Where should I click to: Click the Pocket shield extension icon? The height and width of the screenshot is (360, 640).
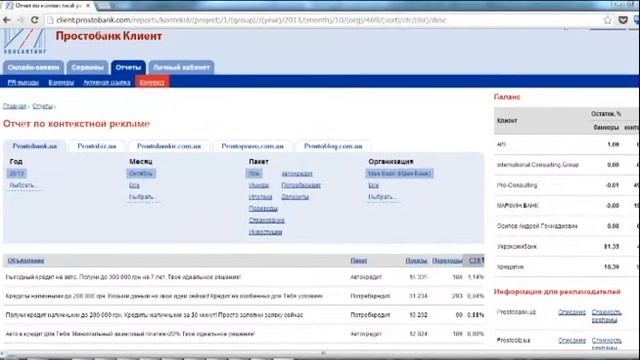coord(623,20)
